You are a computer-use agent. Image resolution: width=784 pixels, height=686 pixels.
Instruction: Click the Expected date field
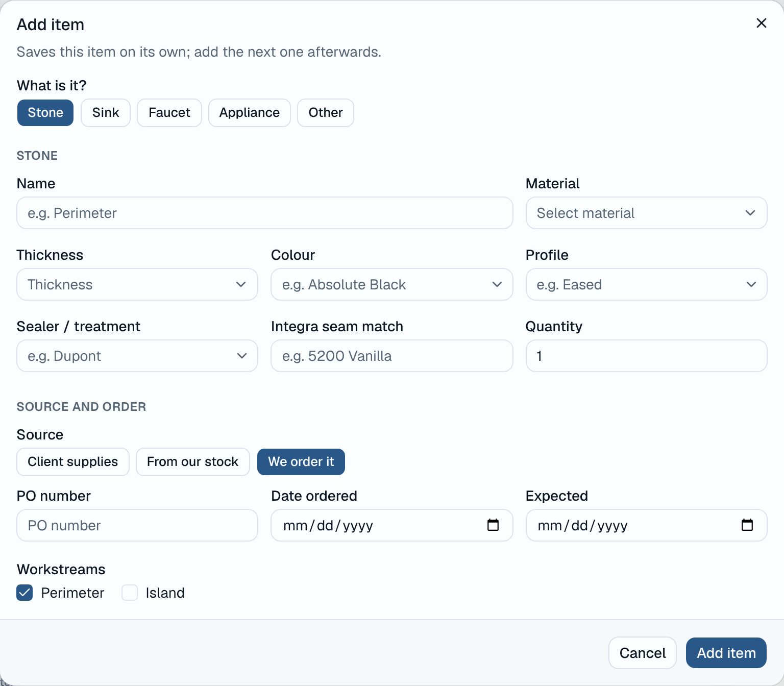click(646, 525)
